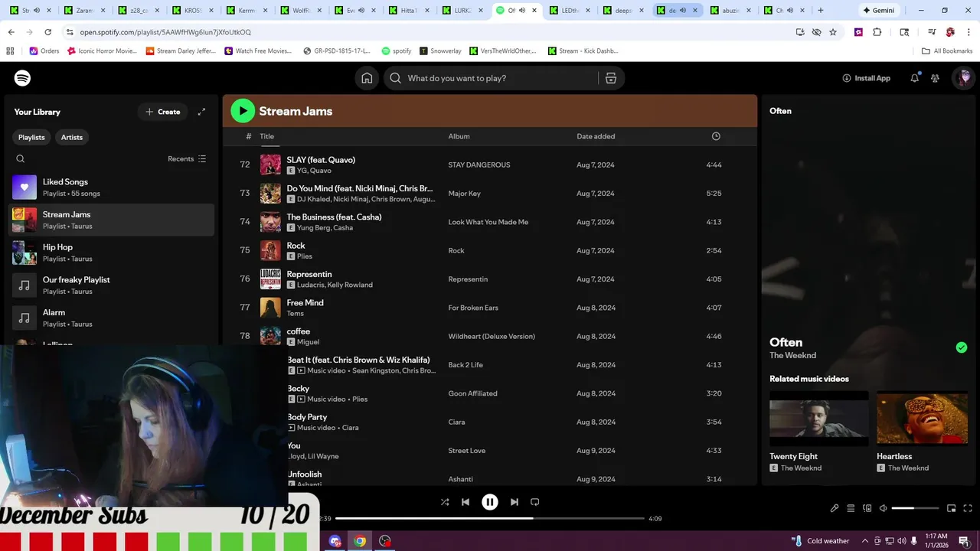Image resolution: width=980 pixels, height=551 pixels.
Task: Switch to the Kermi browser tab
Action: point(247,11)
